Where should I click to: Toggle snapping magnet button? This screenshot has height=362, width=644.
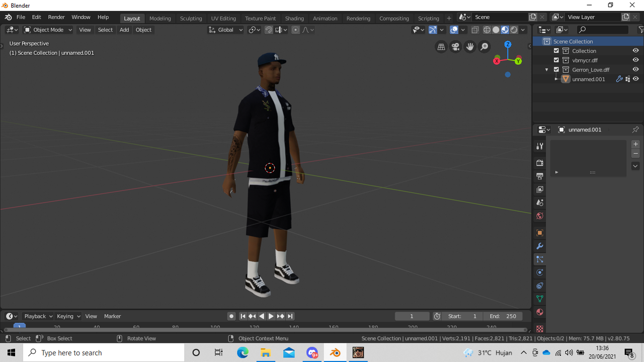pos(269,30)
